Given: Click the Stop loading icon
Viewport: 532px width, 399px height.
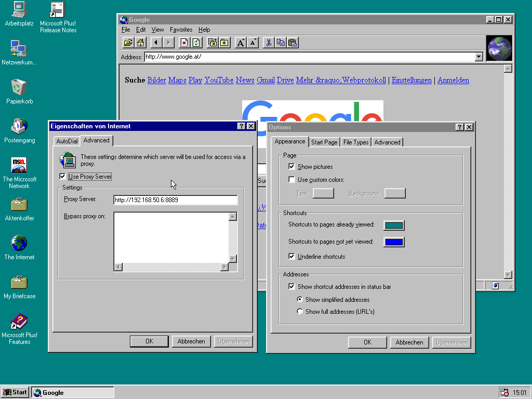Looking at the screenshot, I should click(183, 42).
